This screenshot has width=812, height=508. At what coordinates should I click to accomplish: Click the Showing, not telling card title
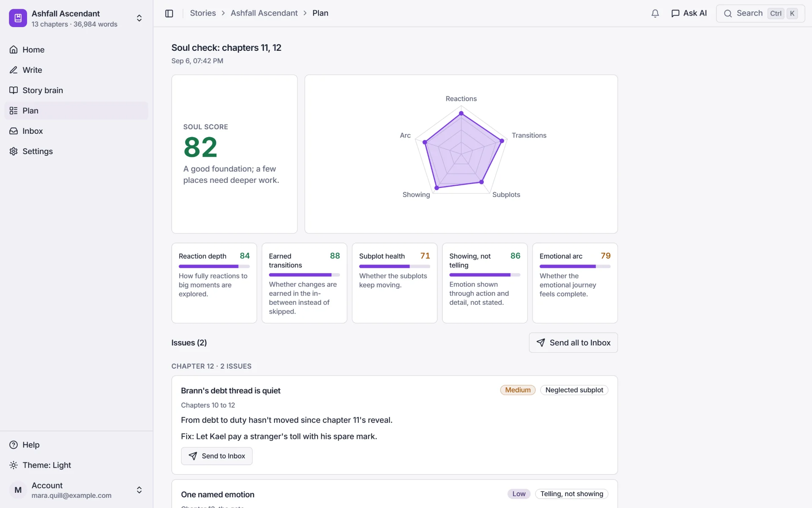click(x=470, y=260)
